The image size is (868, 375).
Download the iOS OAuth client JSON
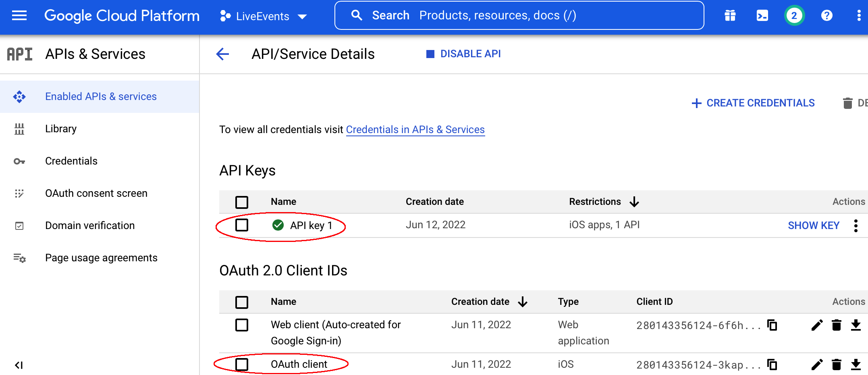pos(856,365)
